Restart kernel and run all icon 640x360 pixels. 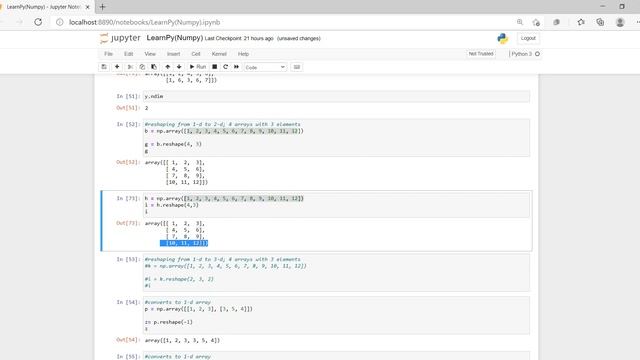pos(236,67)
